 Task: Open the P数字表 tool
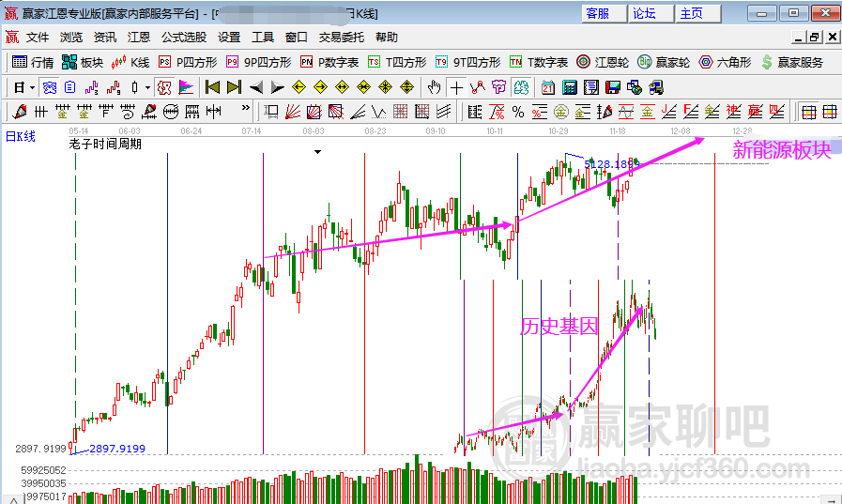pos(329,62)
